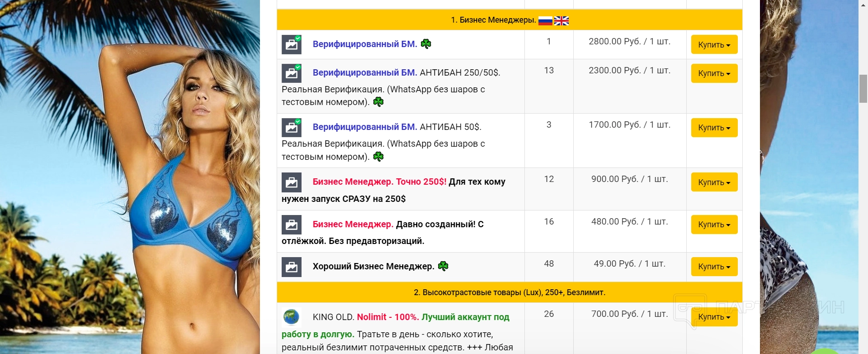Click the '2. Высокотрастовые товары (Lux), 250+, Безлимит.' heading
Screen dimensions: 868x354
(509, 292)
